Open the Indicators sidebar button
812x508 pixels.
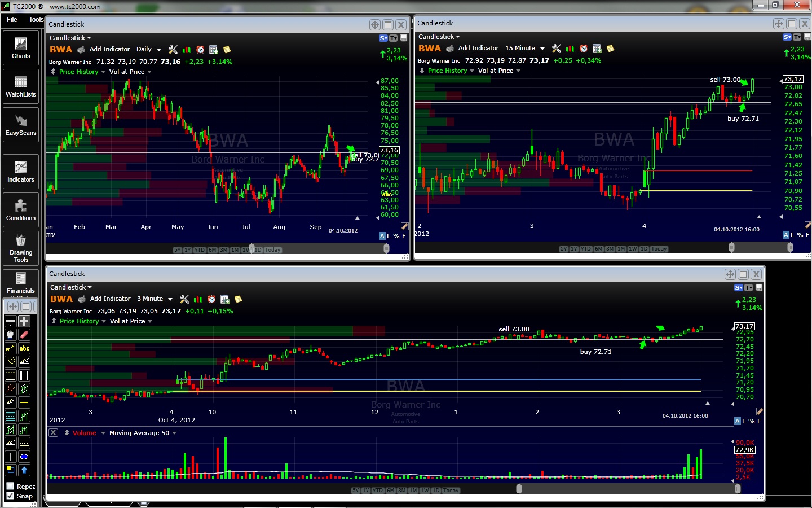point(21,171)
